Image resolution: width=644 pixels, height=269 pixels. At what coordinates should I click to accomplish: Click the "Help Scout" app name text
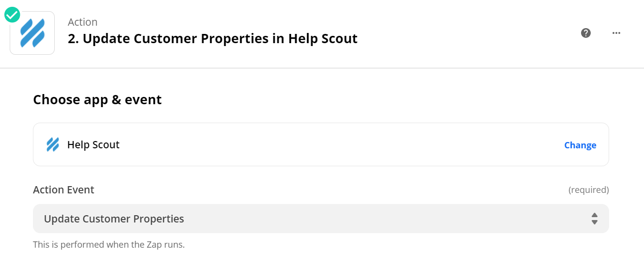93,144
